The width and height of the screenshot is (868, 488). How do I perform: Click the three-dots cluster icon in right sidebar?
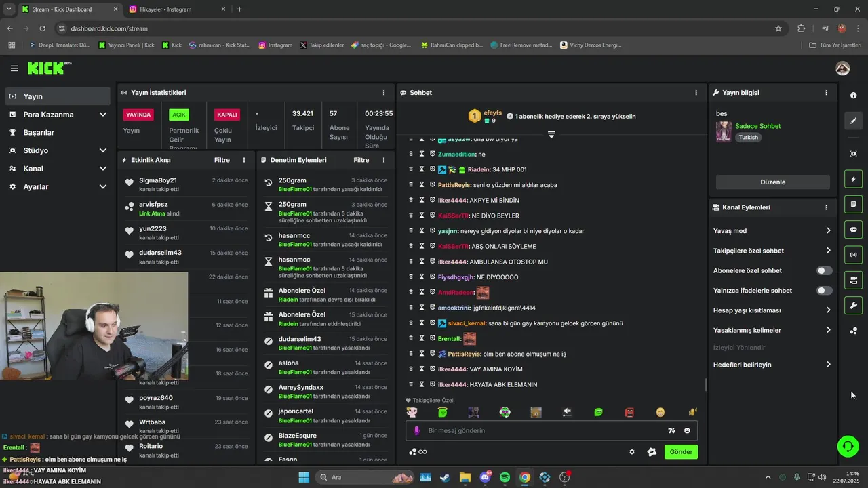(x=854, y=331)
